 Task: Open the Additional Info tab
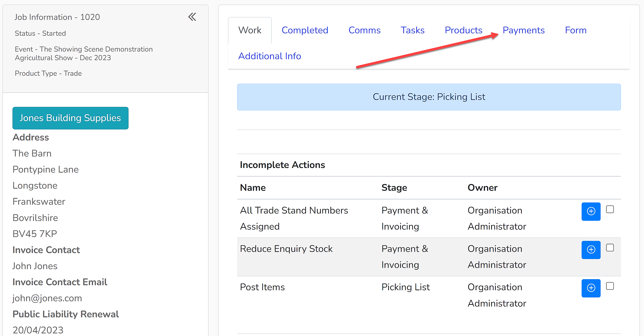point(270,56)
